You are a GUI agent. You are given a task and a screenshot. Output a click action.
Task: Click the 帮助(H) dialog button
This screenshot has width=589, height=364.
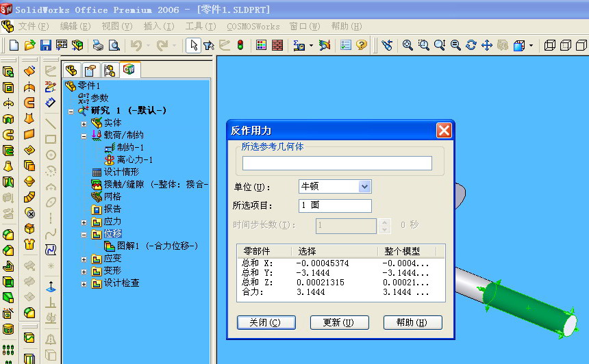coord(412,322)
